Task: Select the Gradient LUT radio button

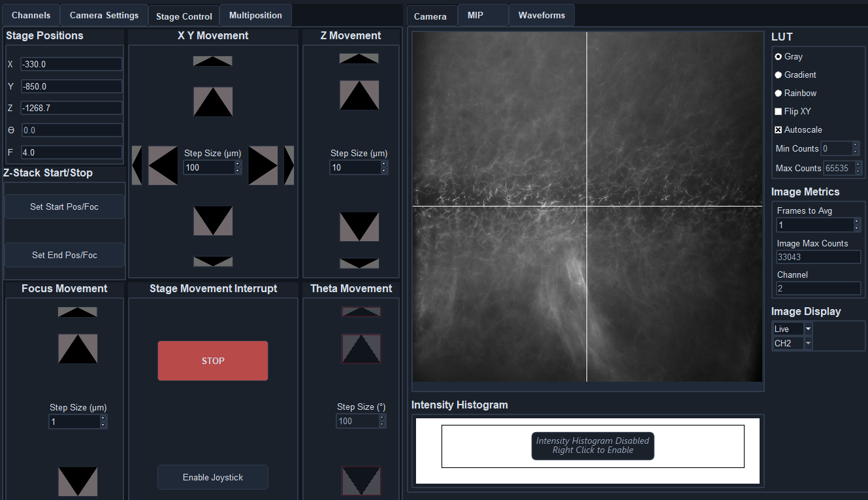Action: [779, 75]
